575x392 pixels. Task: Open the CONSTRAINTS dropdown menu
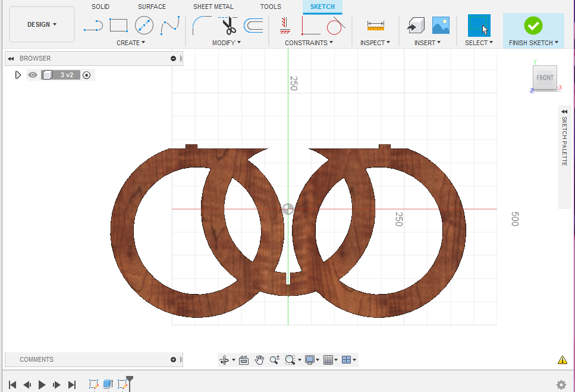tap(309, 43)
